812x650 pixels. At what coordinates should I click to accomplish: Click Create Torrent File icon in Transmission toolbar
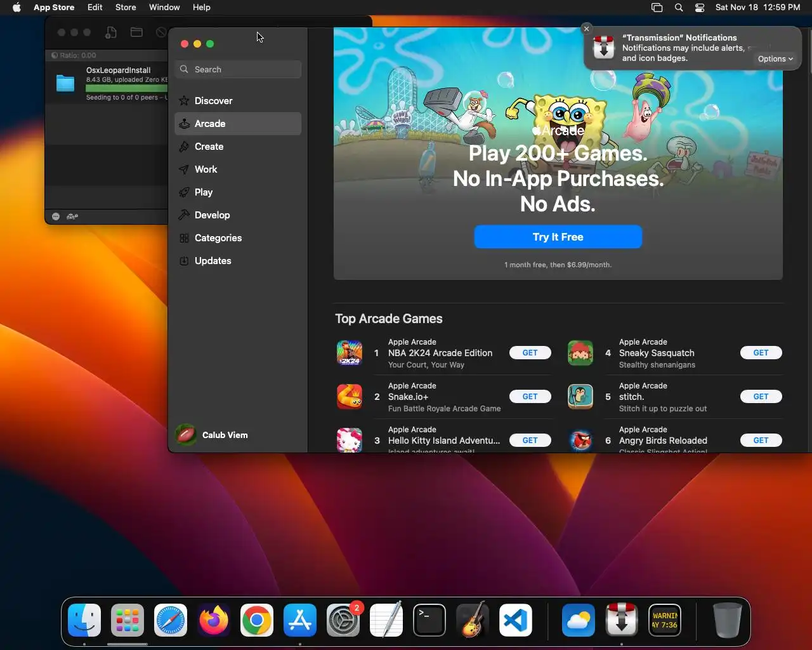pos(111,32)
